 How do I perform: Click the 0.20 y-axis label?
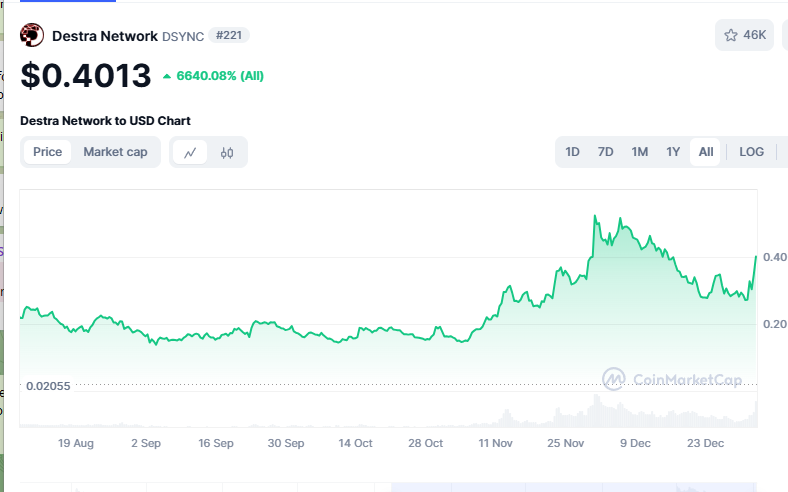coord(774,324)
